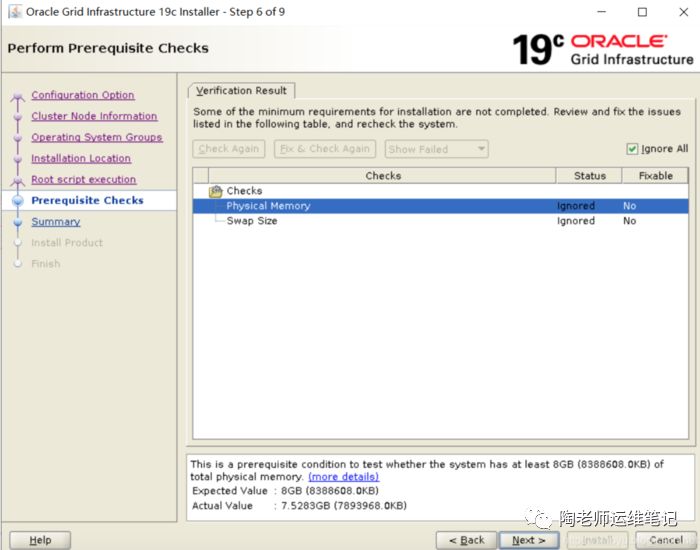Close the installer window
700x550 pixels.
point(683,12)
